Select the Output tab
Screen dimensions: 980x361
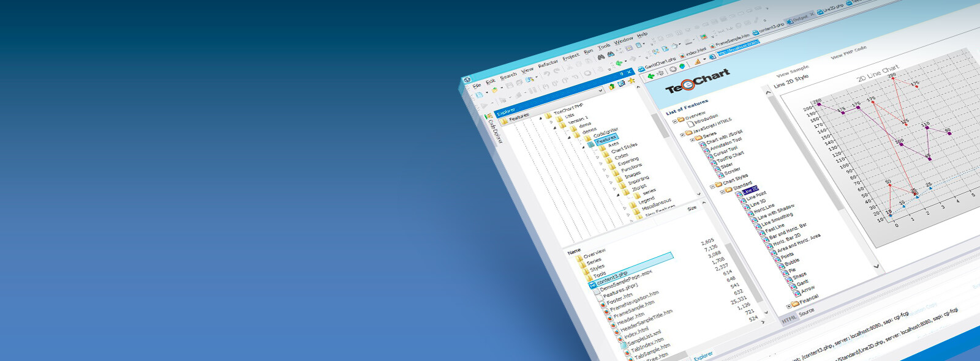pyautogui.click(x=799, y=20)
